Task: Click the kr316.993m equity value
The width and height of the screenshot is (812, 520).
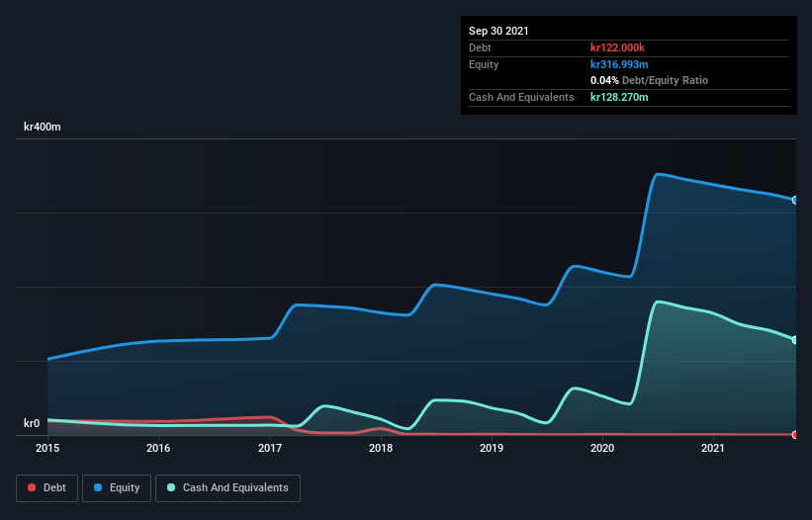Action: 619,64
